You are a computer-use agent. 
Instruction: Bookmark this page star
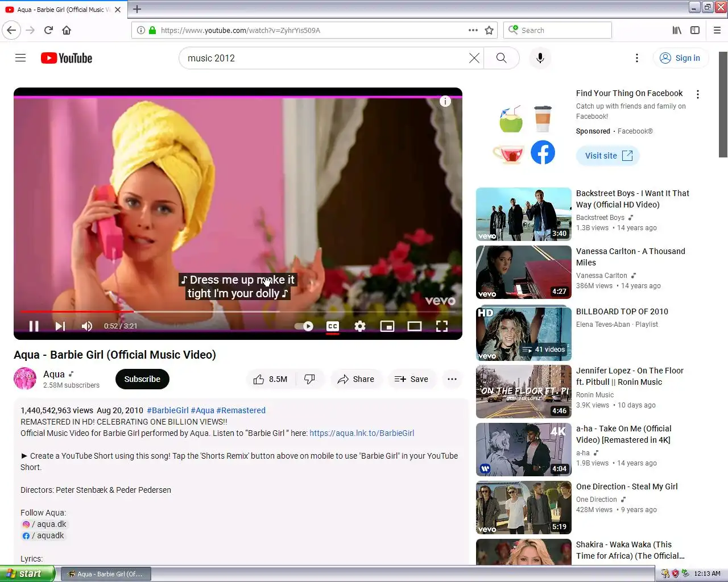(489, 30)
